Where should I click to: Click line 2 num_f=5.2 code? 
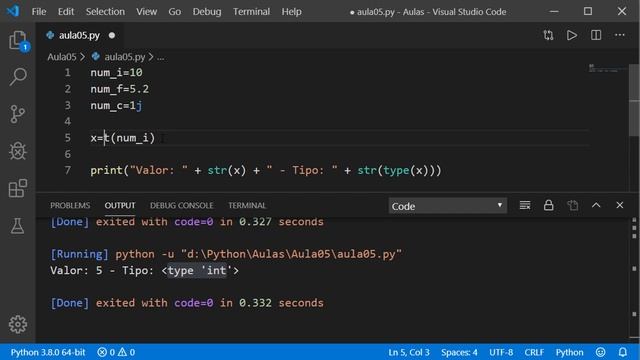(120, 89)
